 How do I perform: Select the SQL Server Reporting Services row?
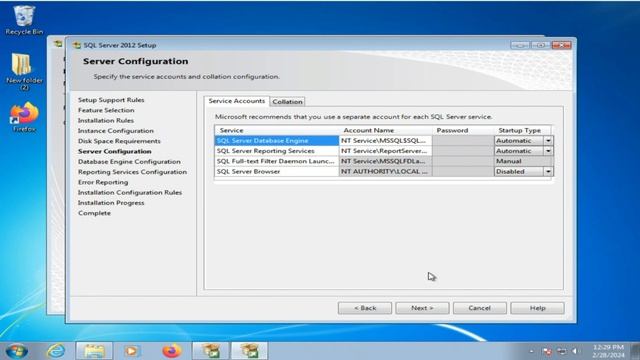tap(277, 151)
